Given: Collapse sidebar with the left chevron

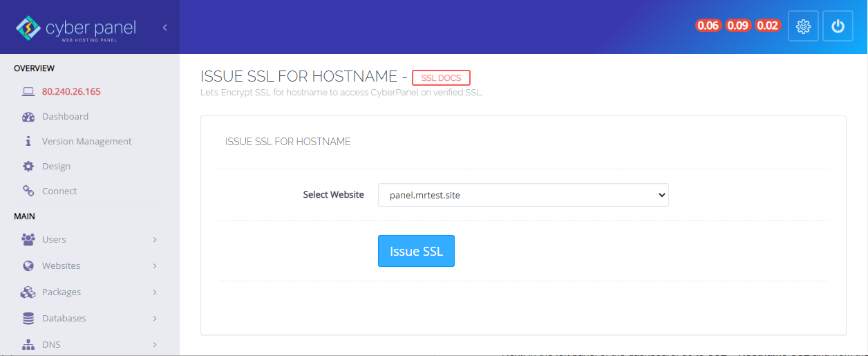Looking at the screenshot, I should [165, 28].
